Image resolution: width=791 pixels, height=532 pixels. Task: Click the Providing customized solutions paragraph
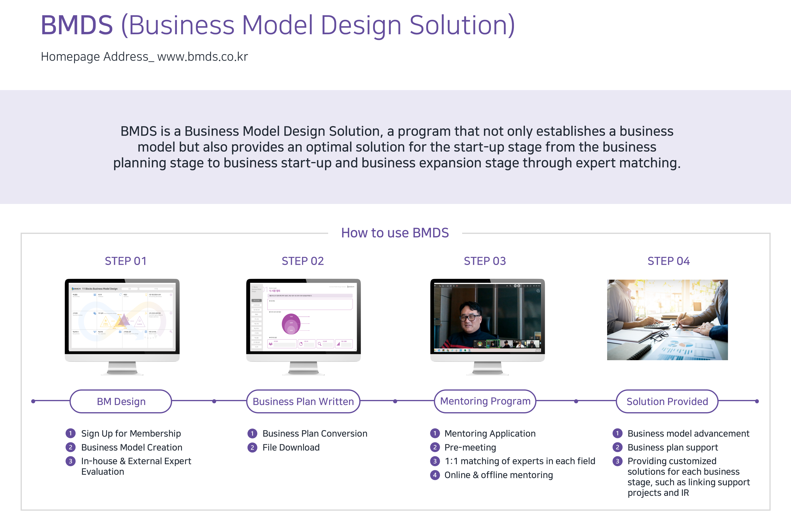click(x=689, y=477)
